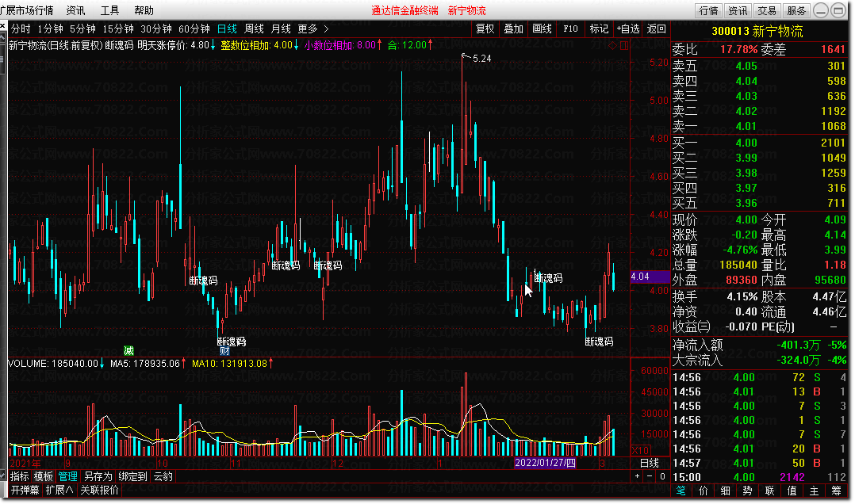Switch to the 1分钟 period
The width and height of the screenshot is (855, 504).
tap(50, 29)
